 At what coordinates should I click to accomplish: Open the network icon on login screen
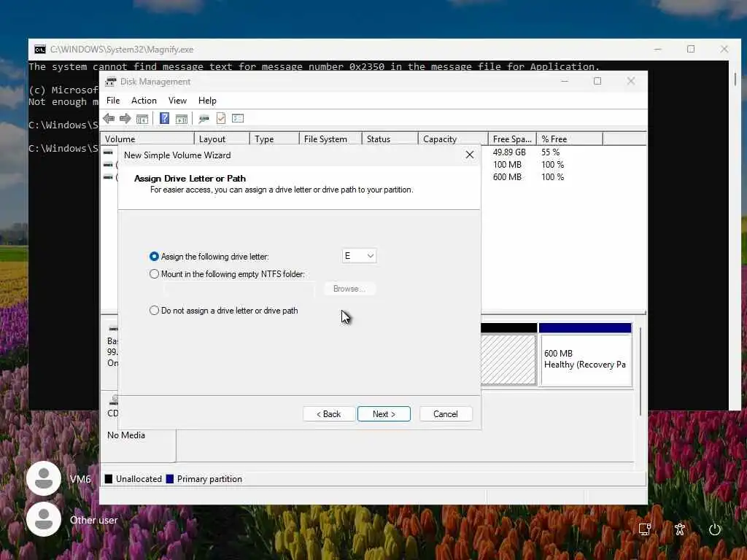[645, 529]
